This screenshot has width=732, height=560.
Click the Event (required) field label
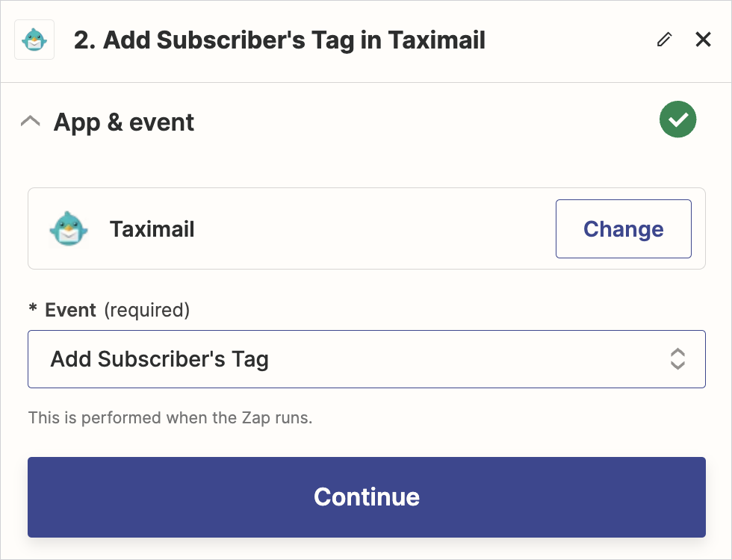coord(71,310)
